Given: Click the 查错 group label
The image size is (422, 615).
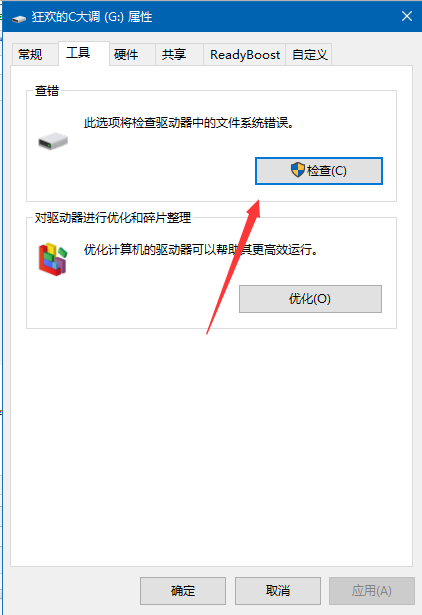Looking at the screenshot, I should click(x=47, y=91).
